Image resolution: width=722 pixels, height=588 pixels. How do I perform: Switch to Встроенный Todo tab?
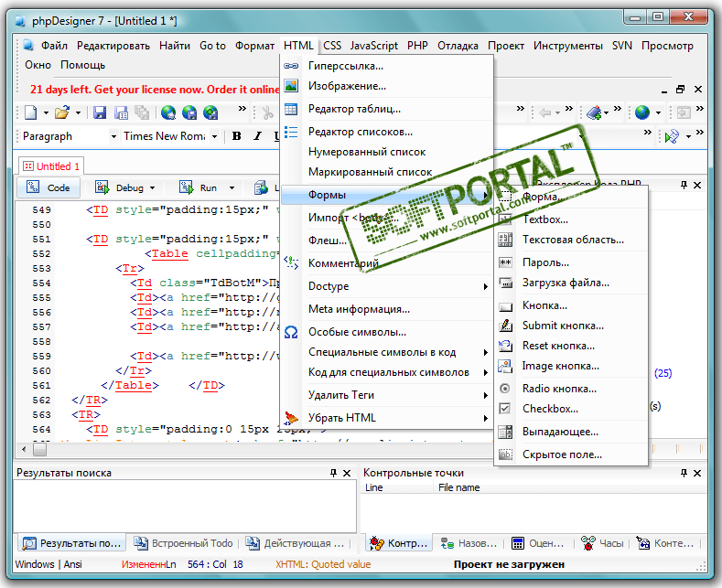click(183, 543)
